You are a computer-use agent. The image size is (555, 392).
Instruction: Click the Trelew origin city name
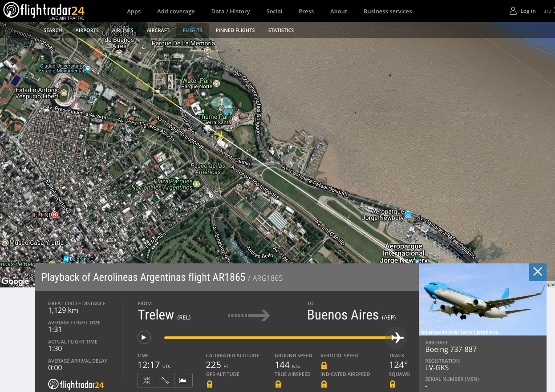point(156,315)
